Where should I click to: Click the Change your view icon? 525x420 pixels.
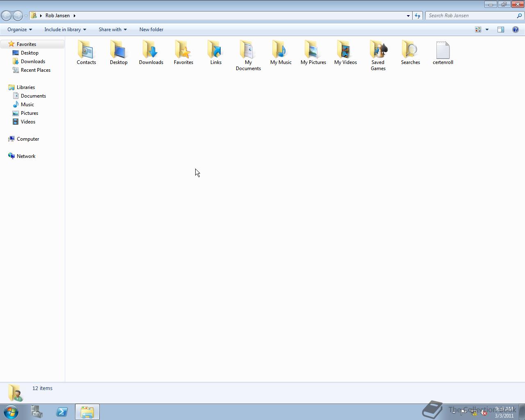[478, 30]
